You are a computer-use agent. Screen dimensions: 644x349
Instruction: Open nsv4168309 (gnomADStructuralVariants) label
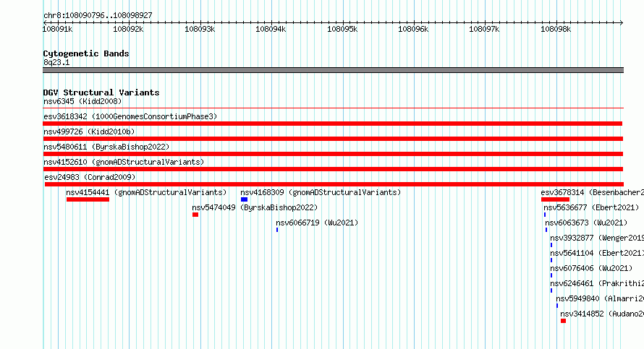click(x=321, y=192)
